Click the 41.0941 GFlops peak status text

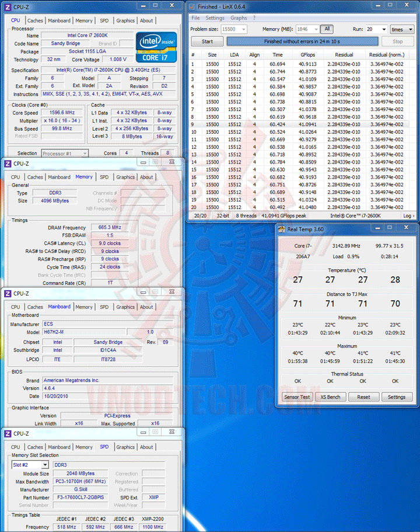click(283, 216)
